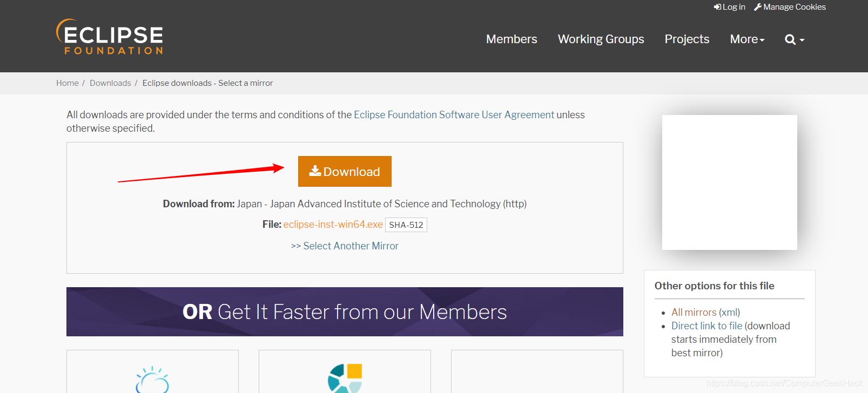Click the OR Get It Faster banner
The width and height of the screenshot is (868, 393).
pos(345,311)
